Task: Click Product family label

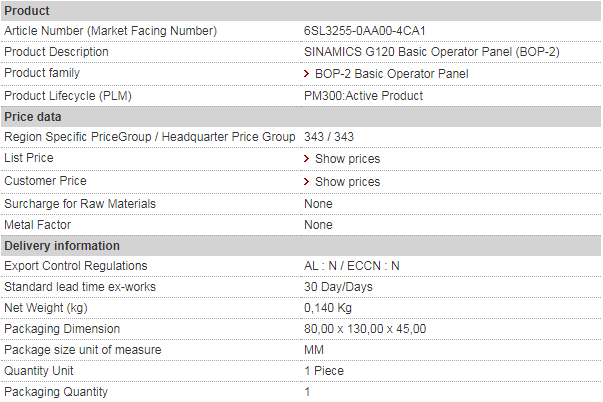Action: 42,73
